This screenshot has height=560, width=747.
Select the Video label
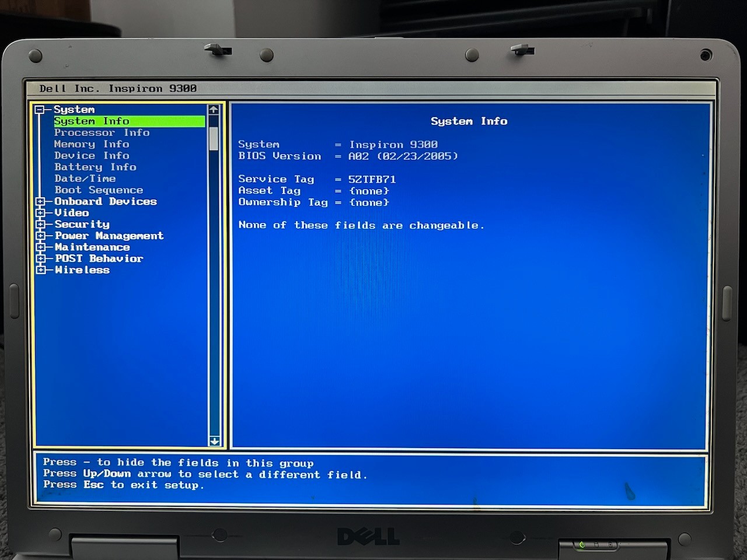point(72,213)
